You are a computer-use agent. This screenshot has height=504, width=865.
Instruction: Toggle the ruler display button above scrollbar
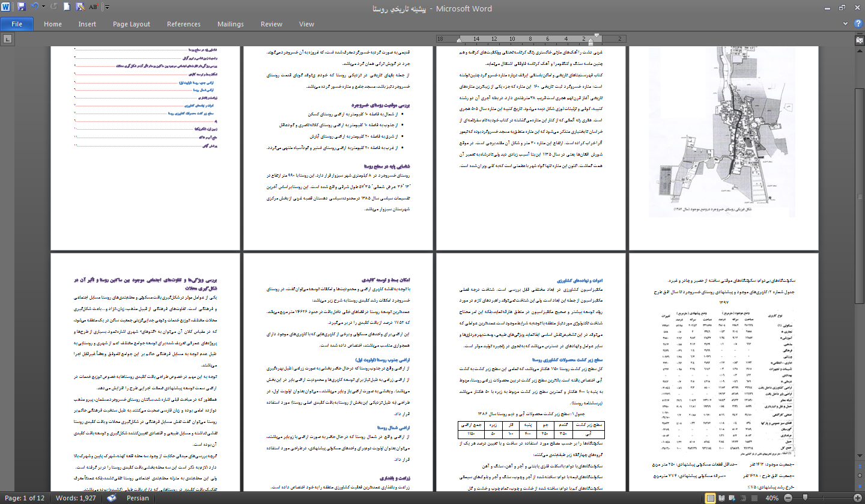[859, 40]
